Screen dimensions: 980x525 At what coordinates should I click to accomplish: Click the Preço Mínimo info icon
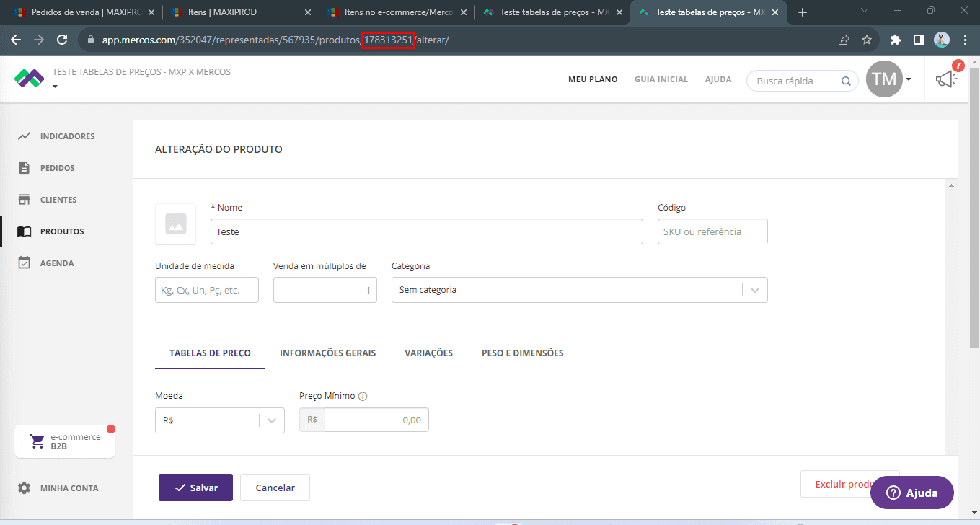point(363,396)
